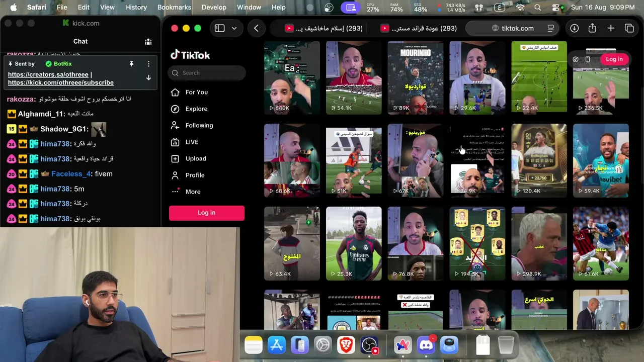Open System Settings from the Dock
Screen dimensions: 644x362
pyautogui.click(x=323, y=345)
